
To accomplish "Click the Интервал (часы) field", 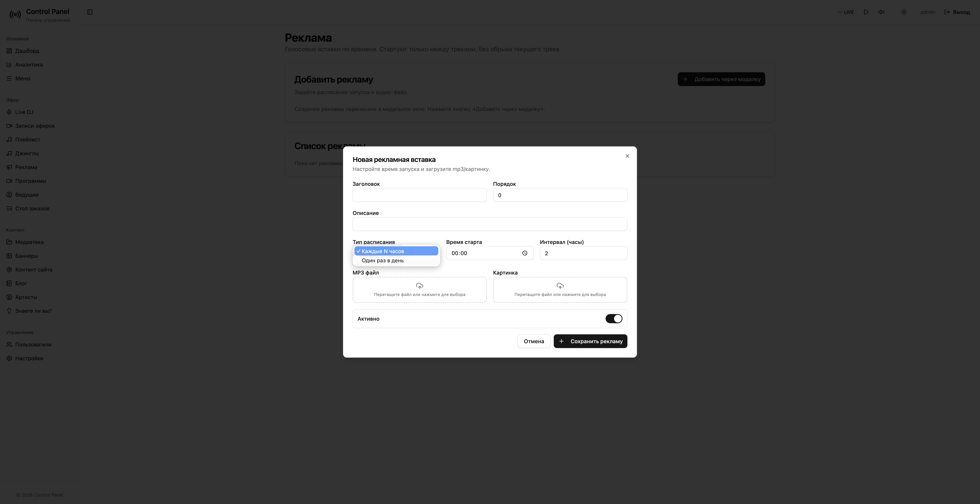I will click(583, 253).
